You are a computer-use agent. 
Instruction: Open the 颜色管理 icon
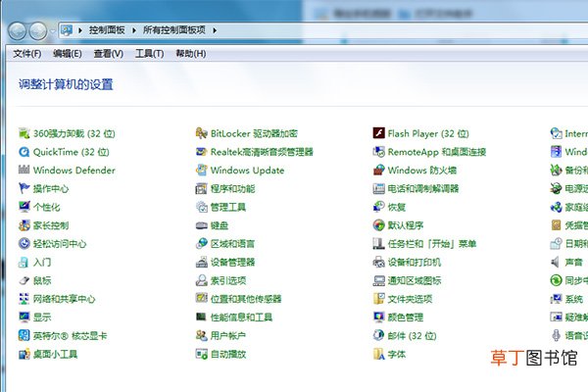click(378, 317)
